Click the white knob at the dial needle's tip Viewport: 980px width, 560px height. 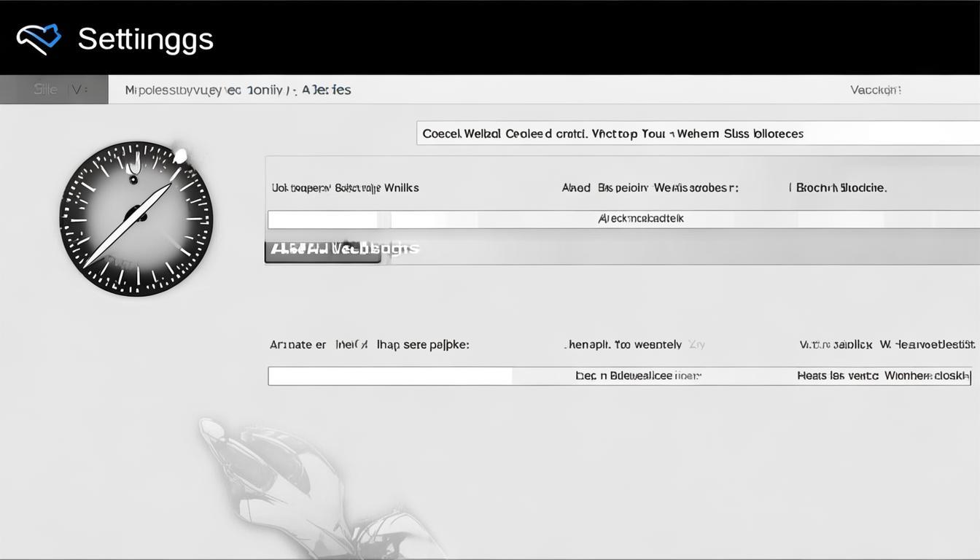(179, 156)
